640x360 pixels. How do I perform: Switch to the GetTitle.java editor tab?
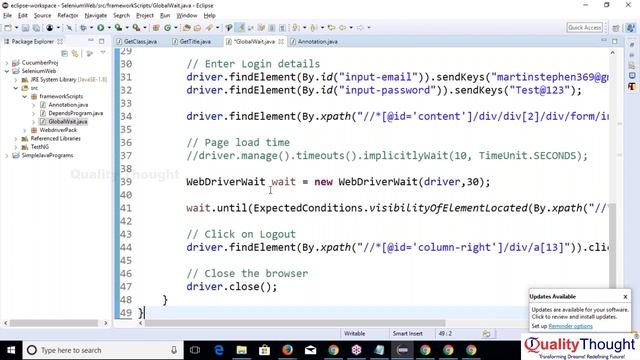[x=192, y=42]
